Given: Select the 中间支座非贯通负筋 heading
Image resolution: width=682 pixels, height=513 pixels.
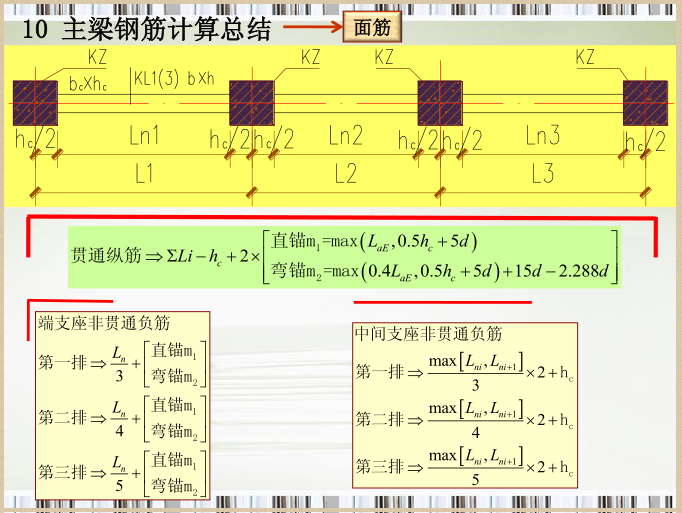Looking at the screenshot, I should click(428, 334).
